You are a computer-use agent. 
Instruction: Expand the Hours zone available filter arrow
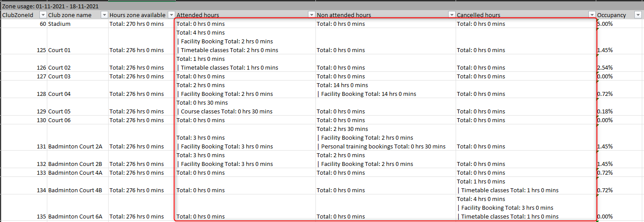click(x=171, y=15)
